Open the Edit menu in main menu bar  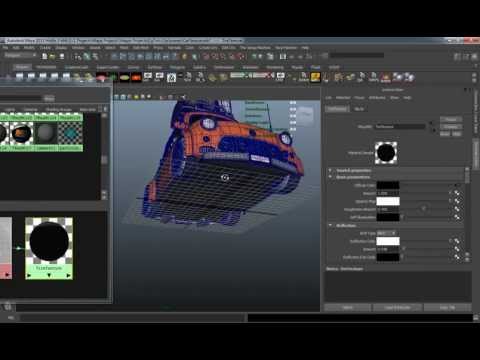coord(16,48)
